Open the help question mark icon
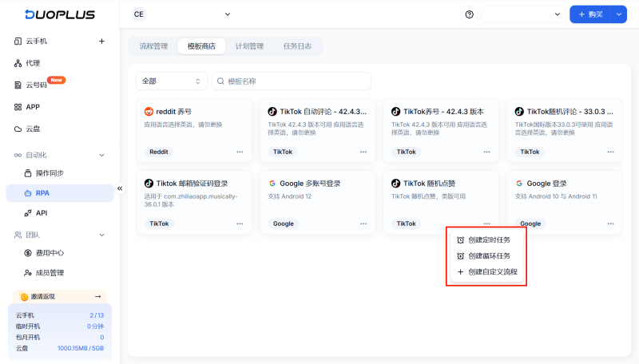 click(469, 14)
